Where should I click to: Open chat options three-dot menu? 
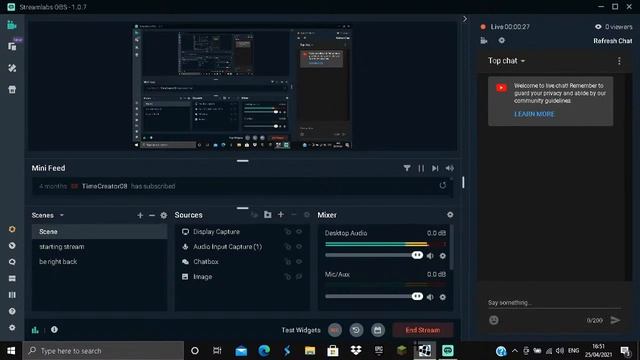619,61
